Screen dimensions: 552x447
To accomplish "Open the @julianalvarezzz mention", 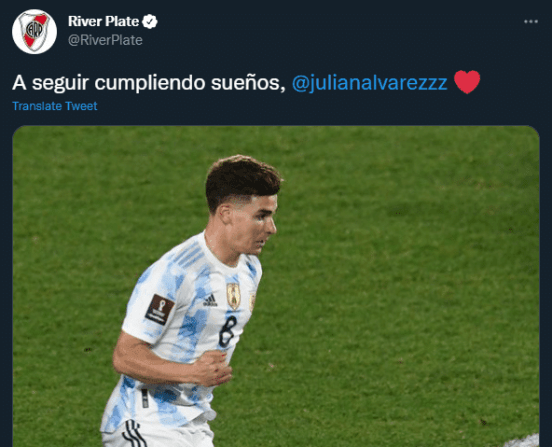I will point(370,83).
